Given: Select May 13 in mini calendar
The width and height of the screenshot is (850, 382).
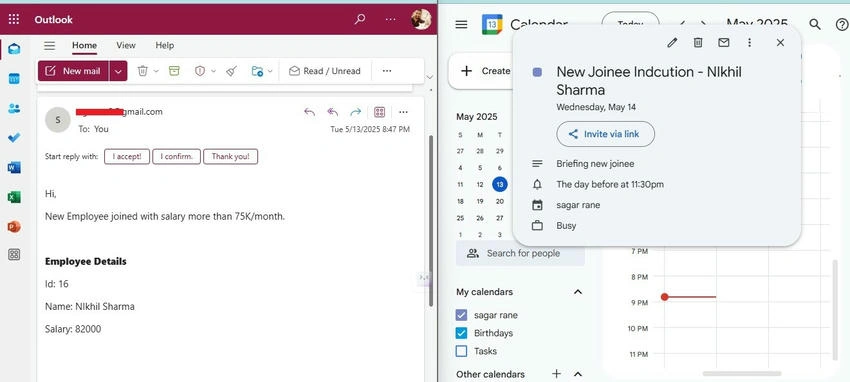Looking at the screenshot, I should click(x=499, y=184).
